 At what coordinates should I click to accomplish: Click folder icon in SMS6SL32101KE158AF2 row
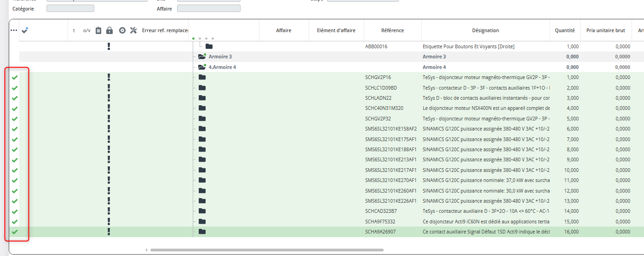(202, 129)
